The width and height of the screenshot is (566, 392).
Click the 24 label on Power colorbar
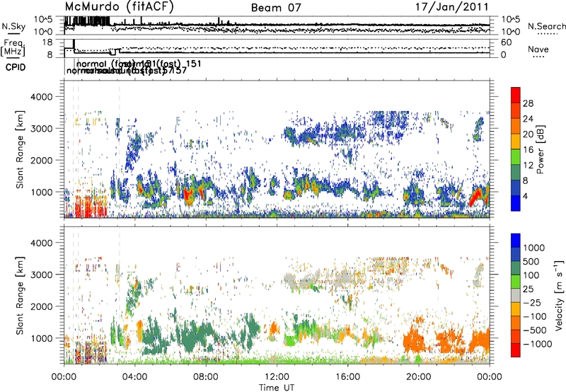click(x=528, y=119)
